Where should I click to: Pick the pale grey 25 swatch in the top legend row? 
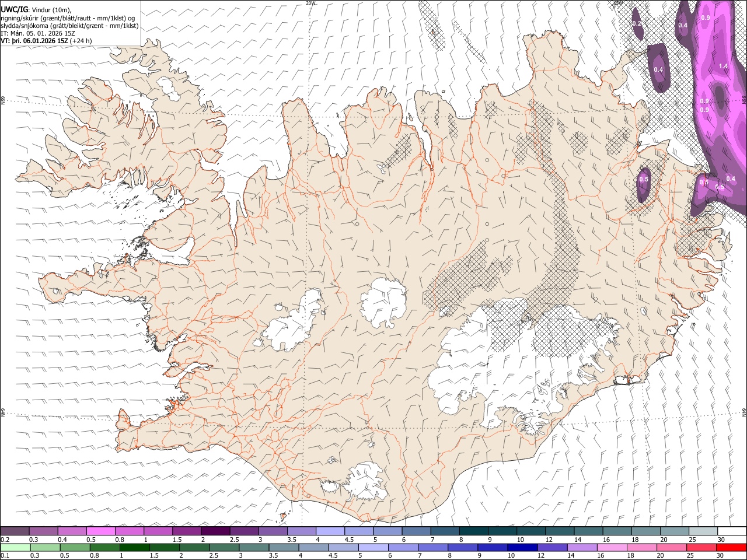pyautogui.click(x=703, y=531)
